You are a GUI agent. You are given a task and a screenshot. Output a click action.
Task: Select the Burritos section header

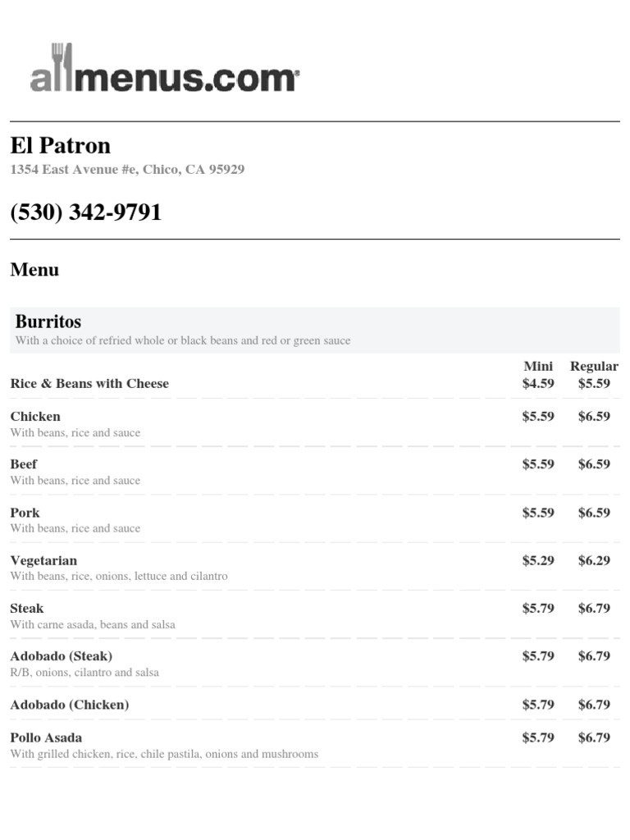click(48, 322)
